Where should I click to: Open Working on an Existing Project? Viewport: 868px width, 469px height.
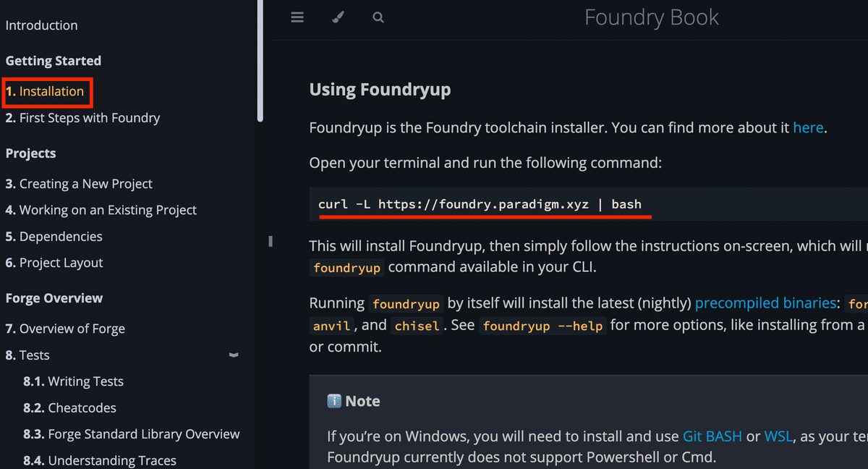click(x=101, y=210)
